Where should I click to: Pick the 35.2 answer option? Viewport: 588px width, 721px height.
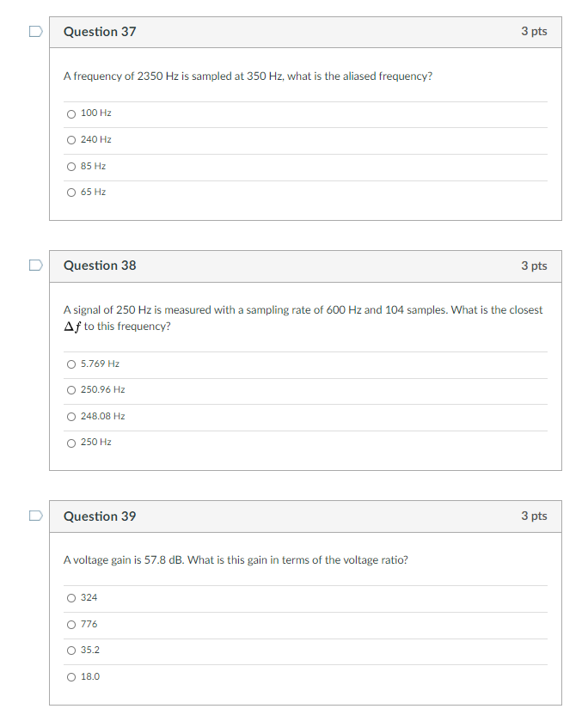71,651
